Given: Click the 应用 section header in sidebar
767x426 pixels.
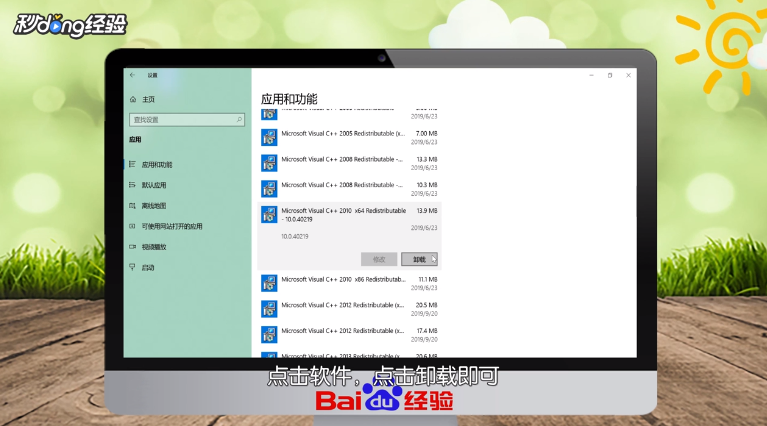Looking at the screenshot, I should click(135, 139).
